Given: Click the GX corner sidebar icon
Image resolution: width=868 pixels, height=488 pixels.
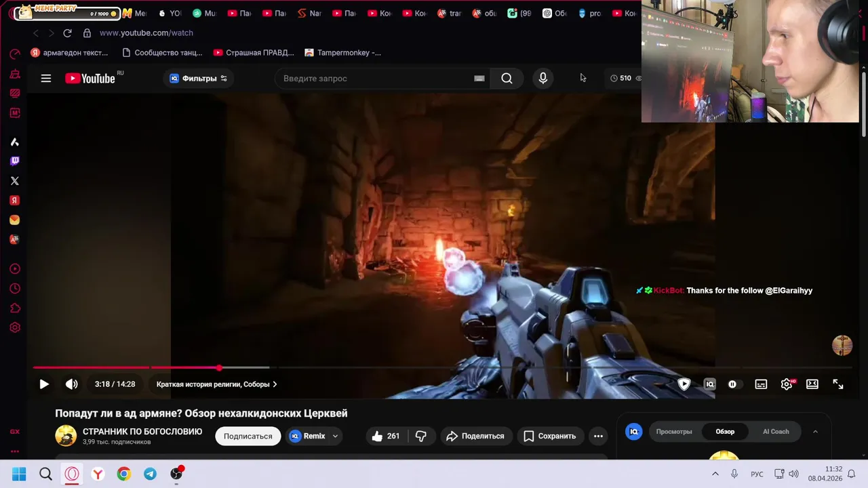Looking at the screenshot, I should point(15,432).
